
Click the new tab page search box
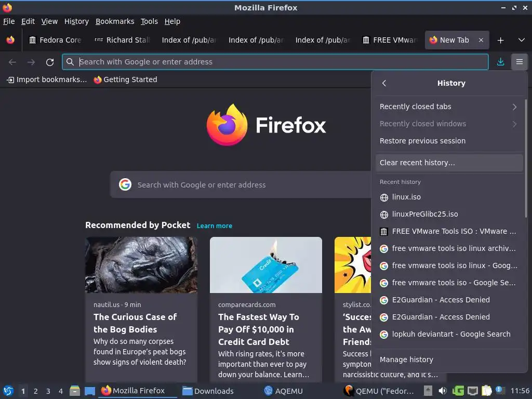[x=241, y=184]
